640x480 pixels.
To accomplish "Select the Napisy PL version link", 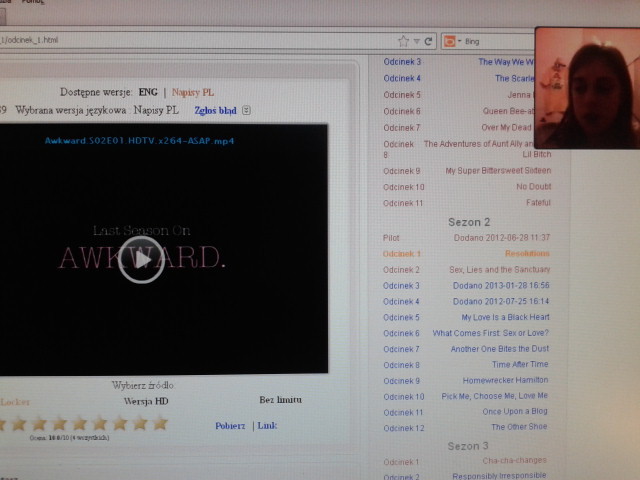I will pyautogui.click(x=193, y=93).
